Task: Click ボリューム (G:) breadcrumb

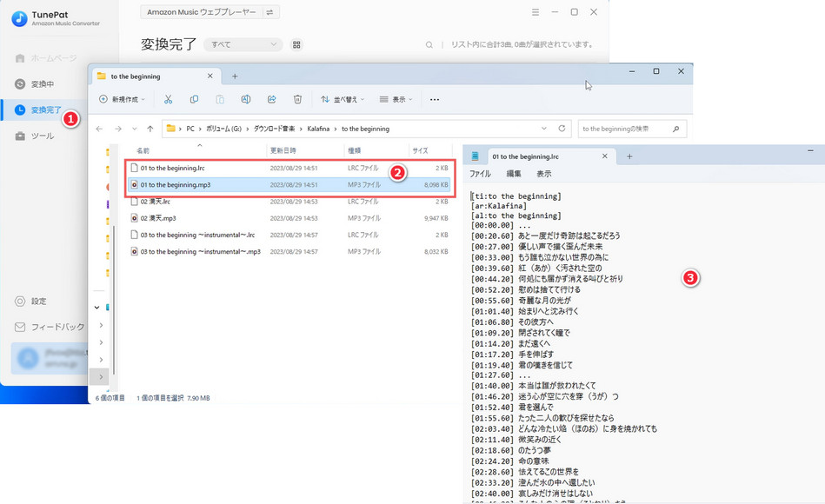Action: pyautogui.click(x=223, y=129)
